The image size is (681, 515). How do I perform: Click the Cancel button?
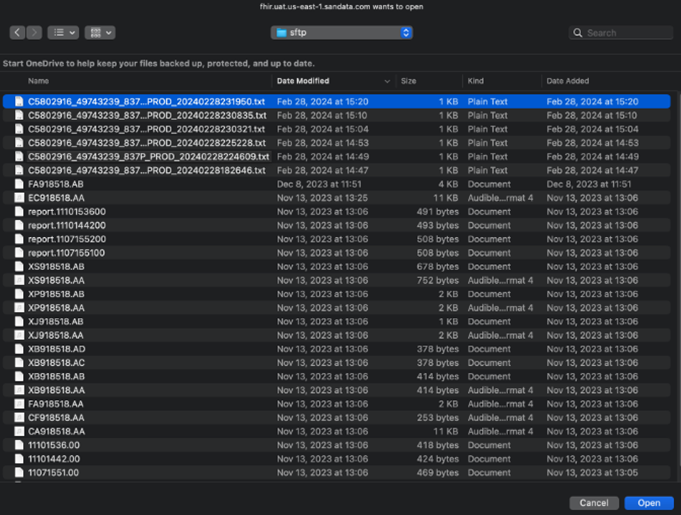tap(593, 503)
